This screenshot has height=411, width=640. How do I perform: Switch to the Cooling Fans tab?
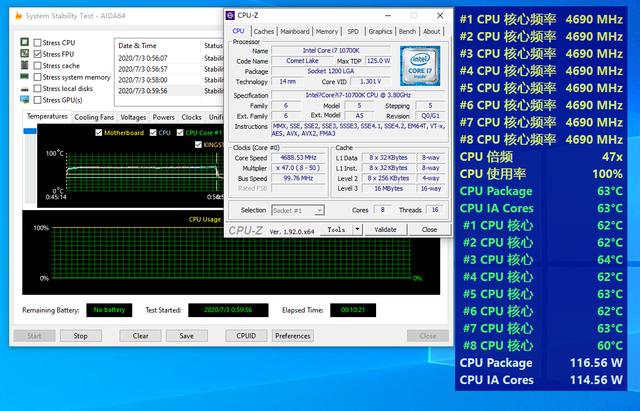(x=94, y=117)
